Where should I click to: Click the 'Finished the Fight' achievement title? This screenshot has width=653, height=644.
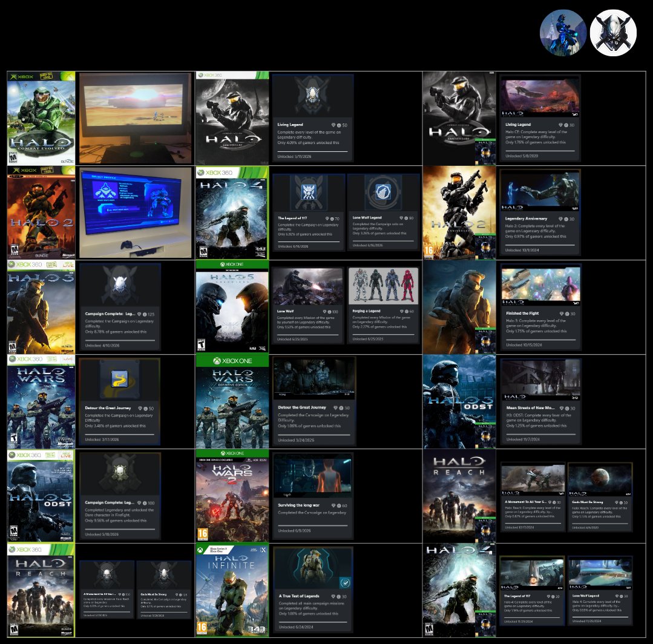pyautogui.click(x=522, y=314)
